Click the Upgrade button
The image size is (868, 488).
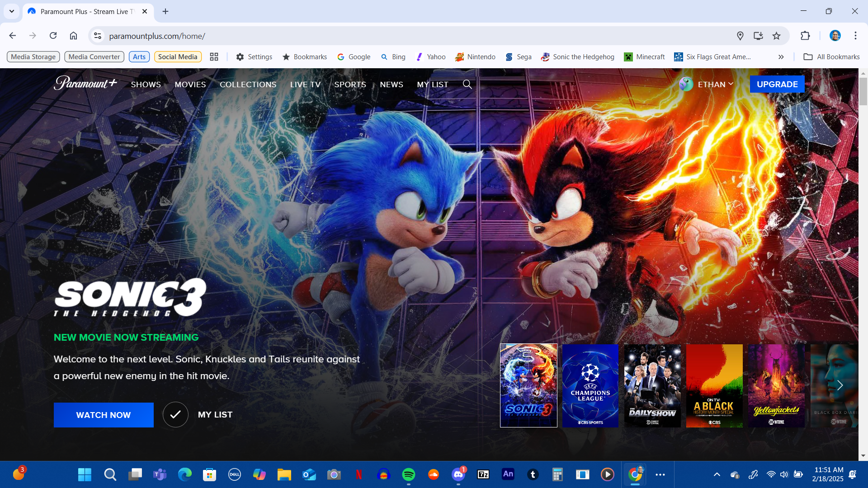(x=777, y=84)
